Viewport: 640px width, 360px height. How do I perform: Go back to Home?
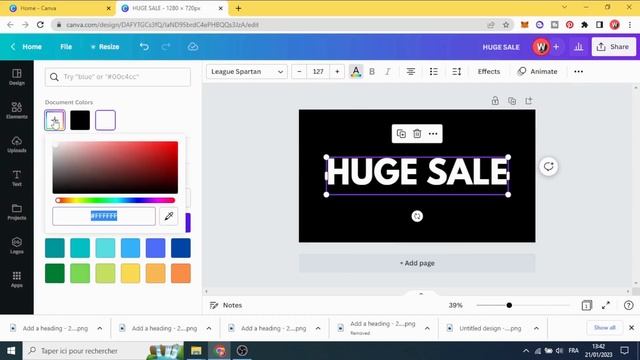26,47
